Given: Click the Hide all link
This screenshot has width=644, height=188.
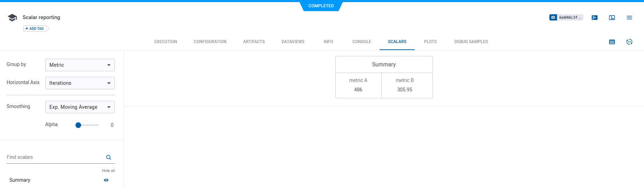Looking at the screenshot, I should click(108, 171).
